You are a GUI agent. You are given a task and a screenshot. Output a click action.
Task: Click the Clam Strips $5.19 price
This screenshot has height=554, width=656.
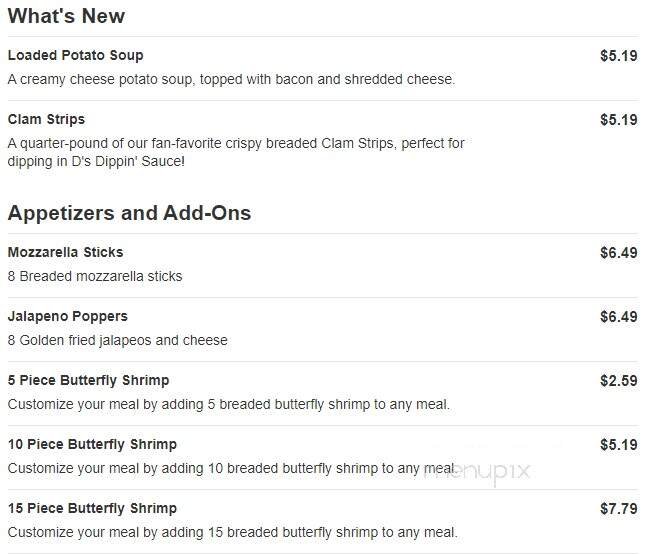click(618, 120)
